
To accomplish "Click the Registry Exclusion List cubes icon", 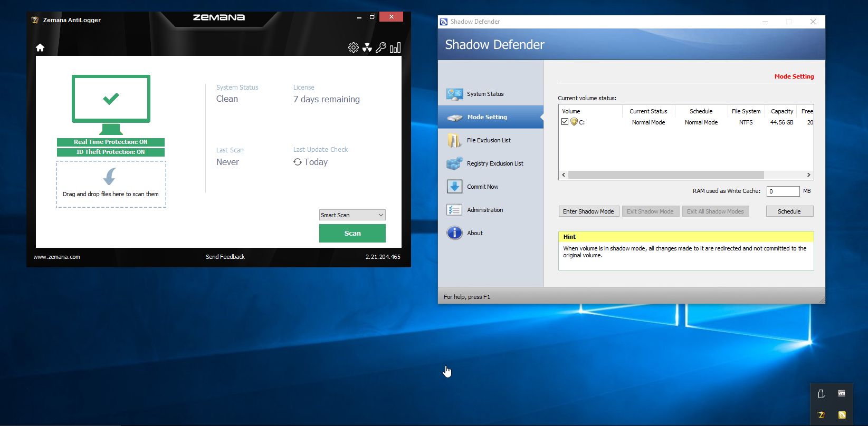I will [x=454, y=163].
